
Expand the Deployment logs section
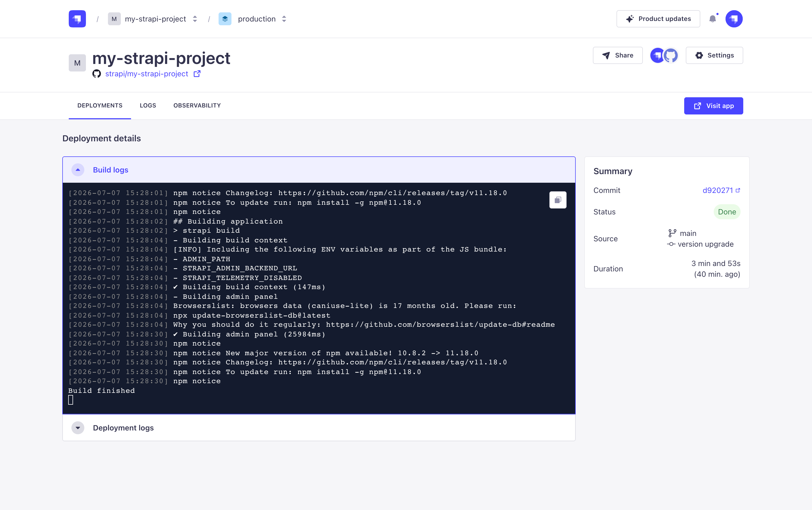pos(78,428)
